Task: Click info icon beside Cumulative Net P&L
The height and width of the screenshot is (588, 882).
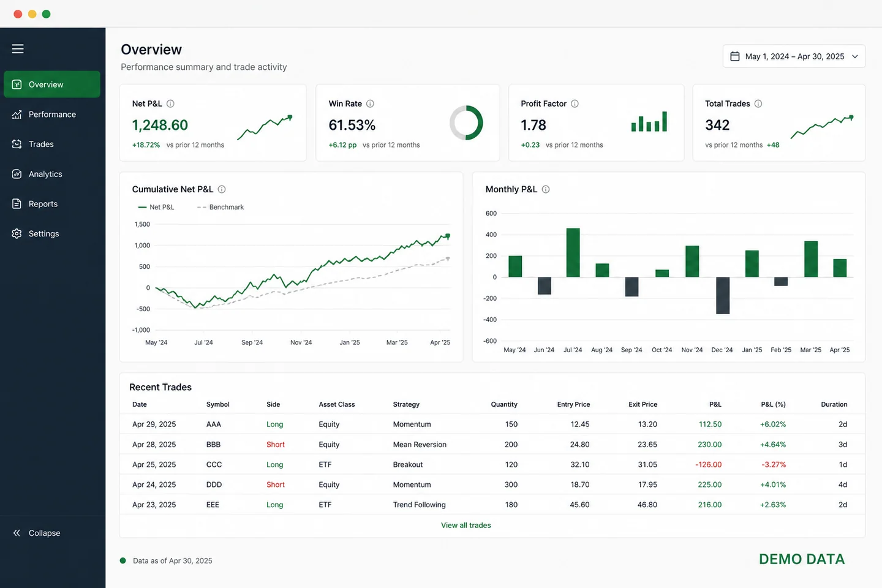Action: pyautogui.click(x=222, y=189)
